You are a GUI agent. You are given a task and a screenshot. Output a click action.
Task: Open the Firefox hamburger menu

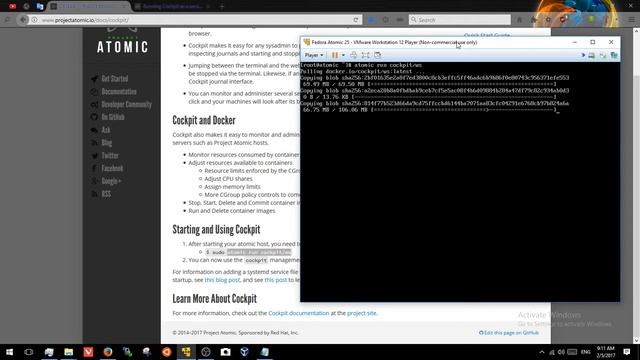tap(631, 20)
